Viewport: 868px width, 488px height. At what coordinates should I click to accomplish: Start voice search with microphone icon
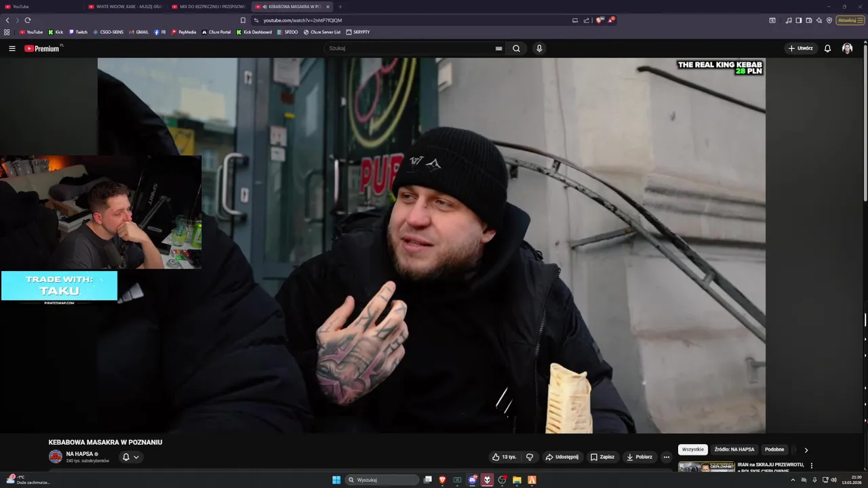coord(539,48)
